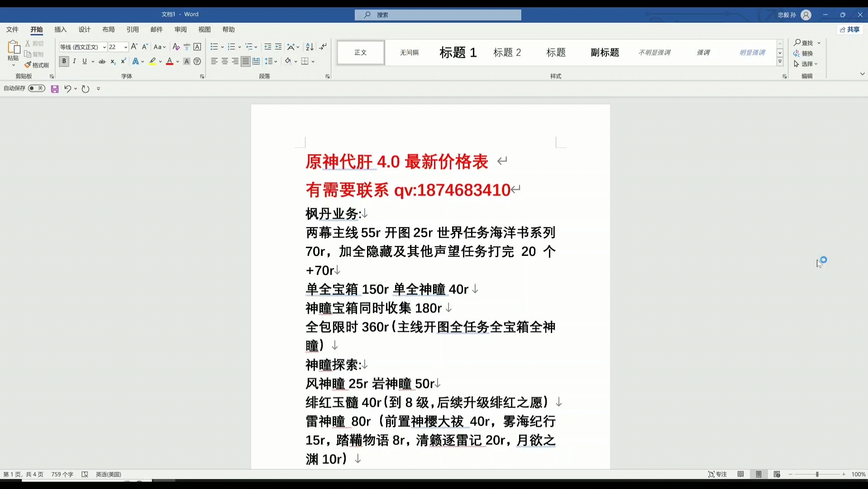Decrease font size with the shrink-font icon
This screenshot has height=489, width=868.
[145, 47]
